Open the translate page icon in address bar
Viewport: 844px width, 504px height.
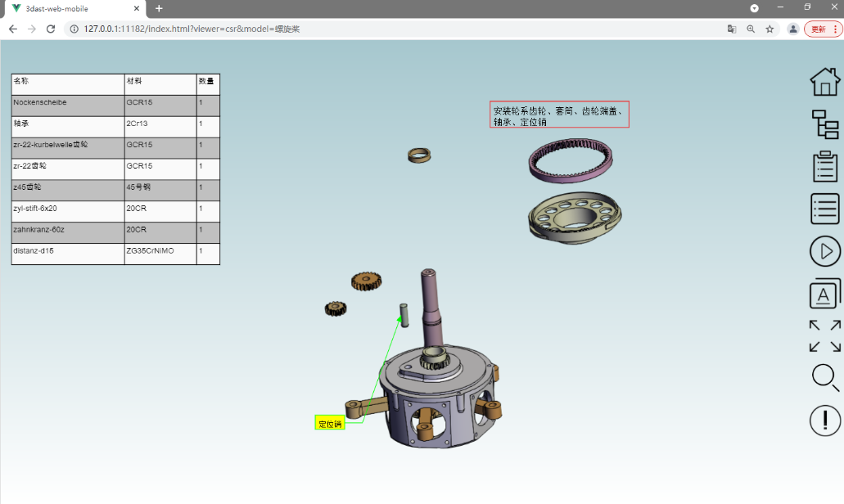pyautogui.click(x=731, y=29)
